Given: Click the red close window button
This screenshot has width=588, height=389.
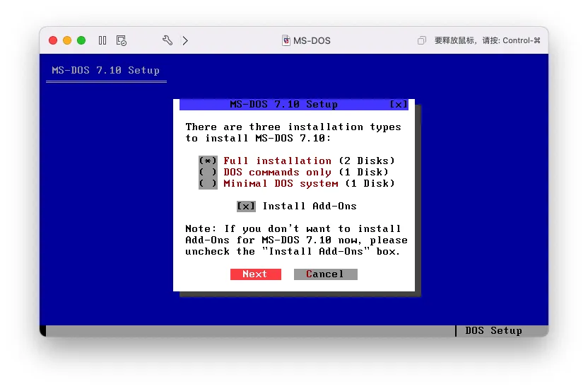Looking at the screenshot, I should [x=53, y=40].
